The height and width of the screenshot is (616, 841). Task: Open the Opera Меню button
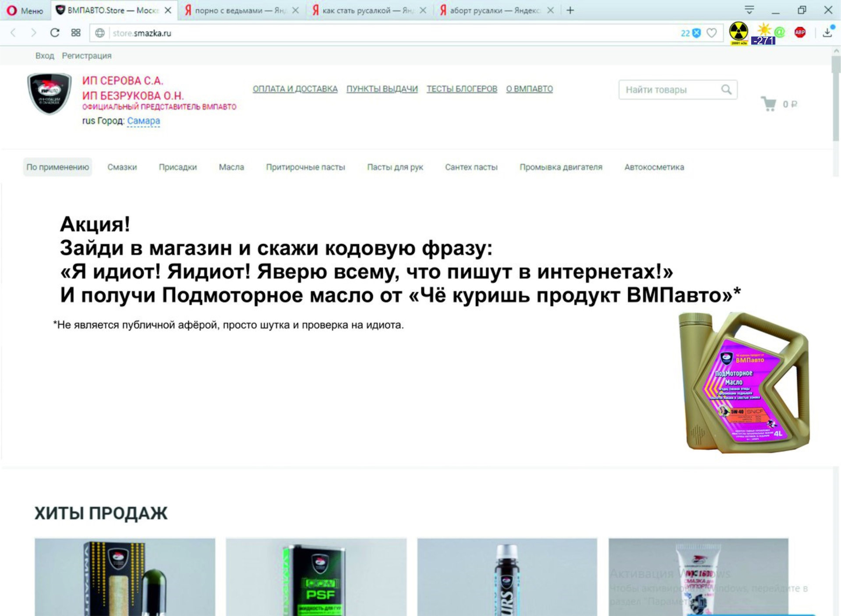25,11
